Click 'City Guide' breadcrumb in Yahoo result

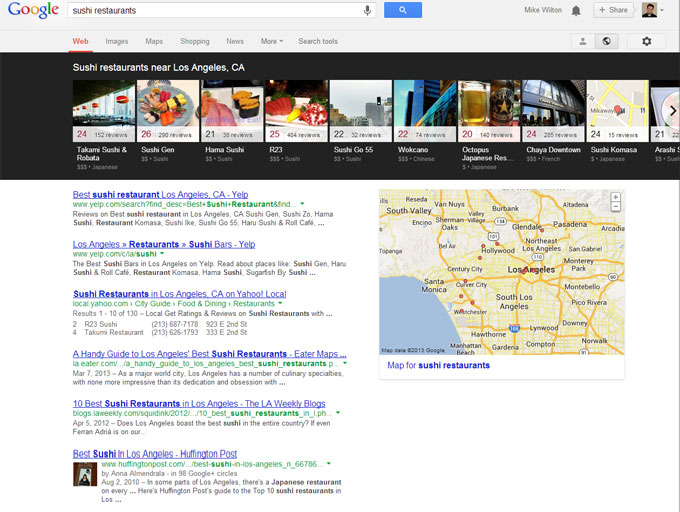point(152,303)
